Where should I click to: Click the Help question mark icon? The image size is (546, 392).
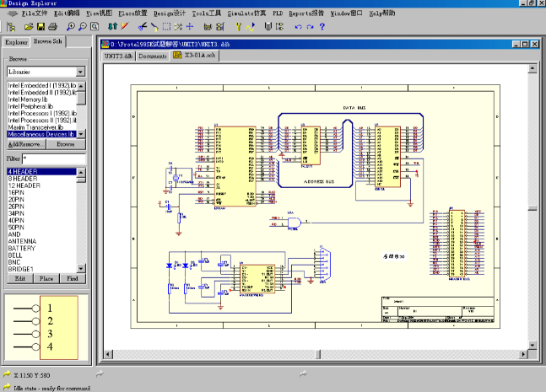(x=322, y=27)
